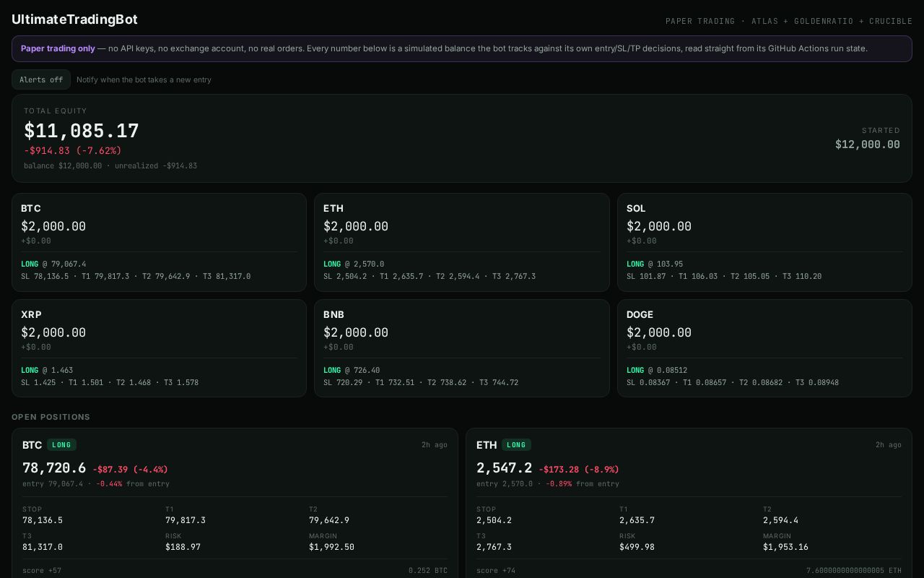
Task: Click ETH position risk $499.98
Action: point(637,547)
